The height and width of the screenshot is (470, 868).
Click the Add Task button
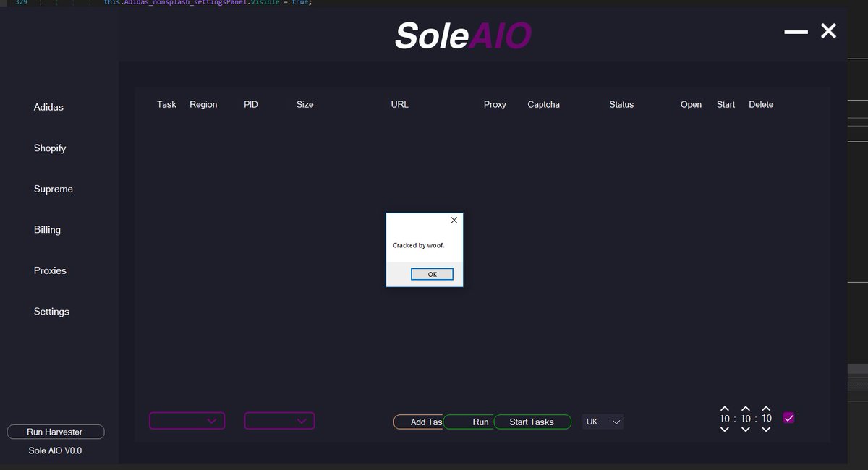tap(418, 422)
